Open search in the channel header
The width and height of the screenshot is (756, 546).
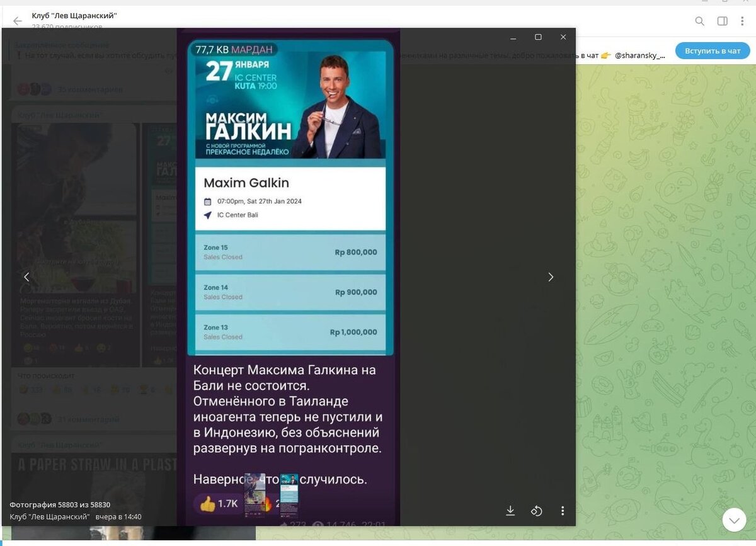click(699, 21)
